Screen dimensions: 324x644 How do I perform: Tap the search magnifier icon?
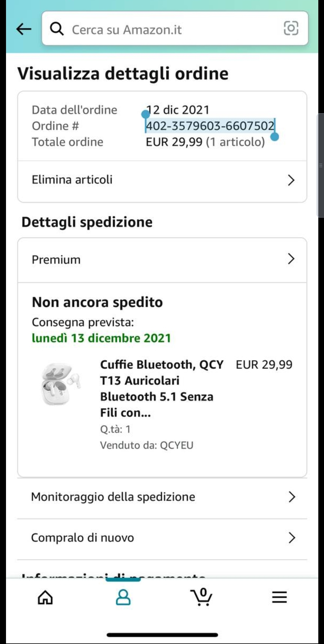point(57,29)
